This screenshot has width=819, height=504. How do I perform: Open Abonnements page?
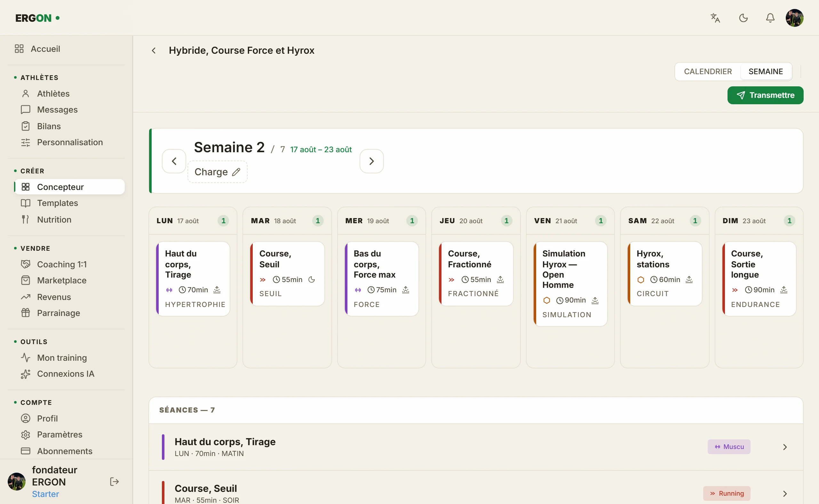coord(69,451)
